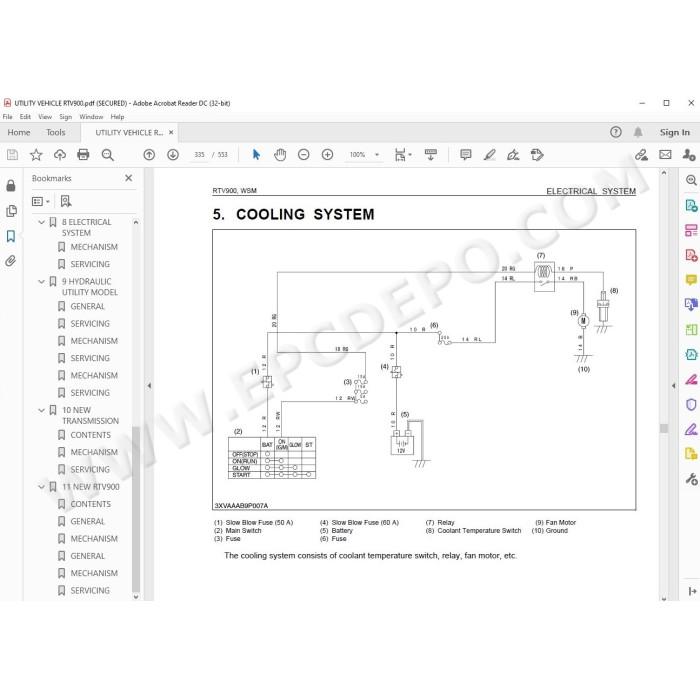Expand the right pane with the bottom arrow
The width and height of the screenshot is (700, 700).
[692, 592]
